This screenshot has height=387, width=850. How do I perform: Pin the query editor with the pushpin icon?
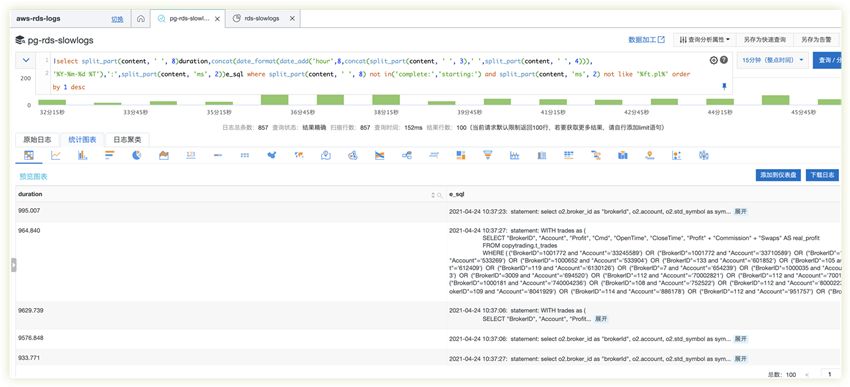724,86
